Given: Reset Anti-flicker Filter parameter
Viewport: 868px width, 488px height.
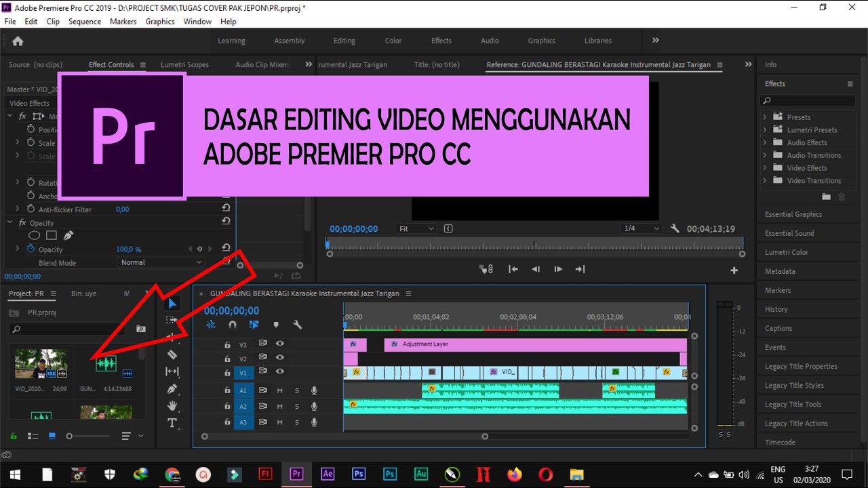Looking at the screenshot, I should pyautogui.click(x=226, y=209).
